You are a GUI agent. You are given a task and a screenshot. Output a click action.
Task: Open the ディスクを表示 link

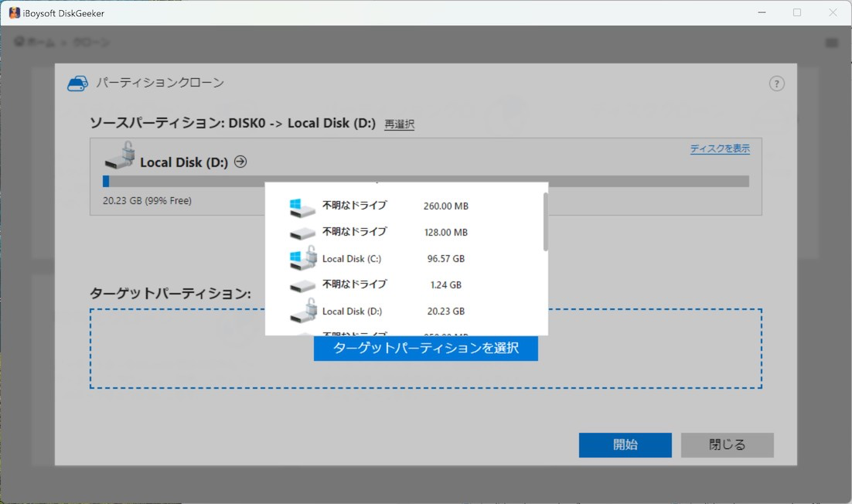pyautogui.click(x=720, y=148)
